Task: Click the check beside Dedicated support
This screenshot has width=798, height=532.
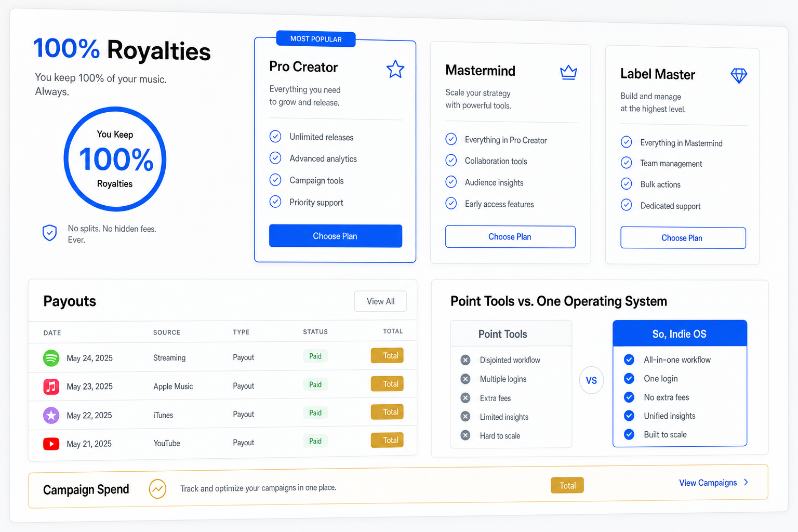Action: tap(627, 205)
